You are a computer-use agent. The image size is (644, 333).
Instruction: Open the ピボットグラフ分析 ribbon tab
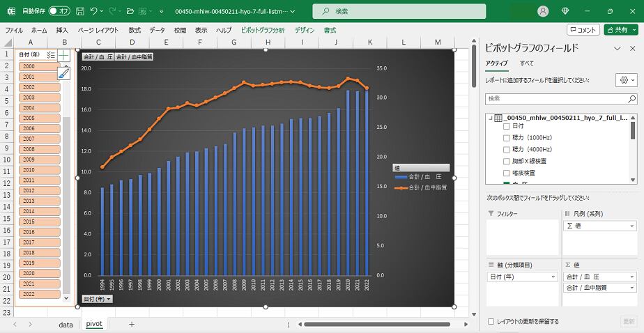coord(262,30)
